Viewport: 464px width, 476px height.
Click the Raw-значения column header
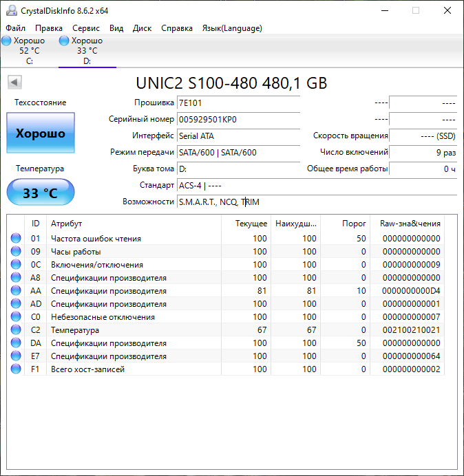407,224
